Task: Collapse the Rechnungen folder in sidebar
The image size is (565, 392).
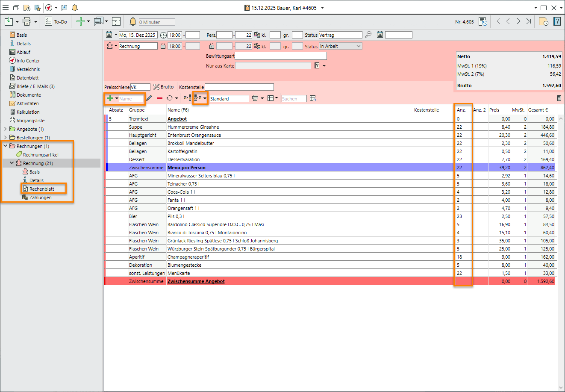Action: pos(5,146)
